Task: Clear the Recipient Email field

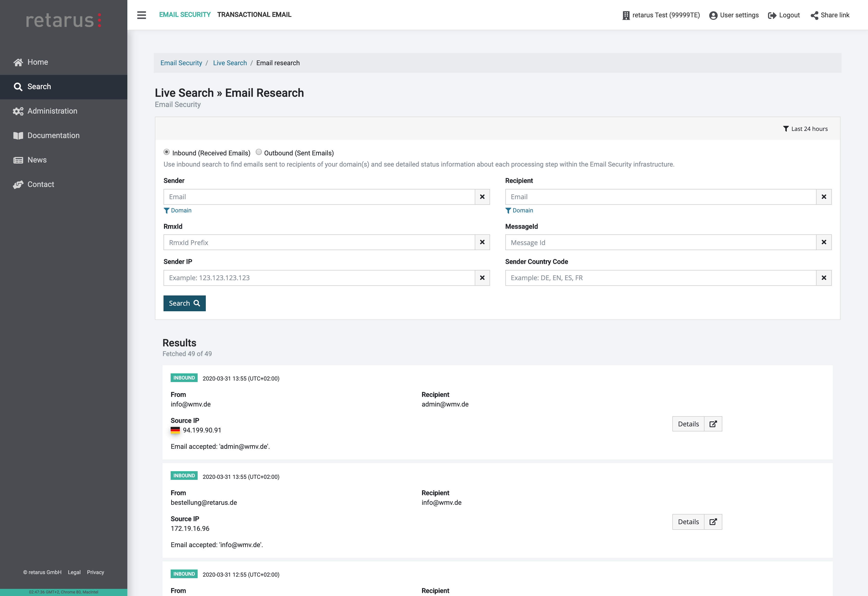Action: [824, 197]
